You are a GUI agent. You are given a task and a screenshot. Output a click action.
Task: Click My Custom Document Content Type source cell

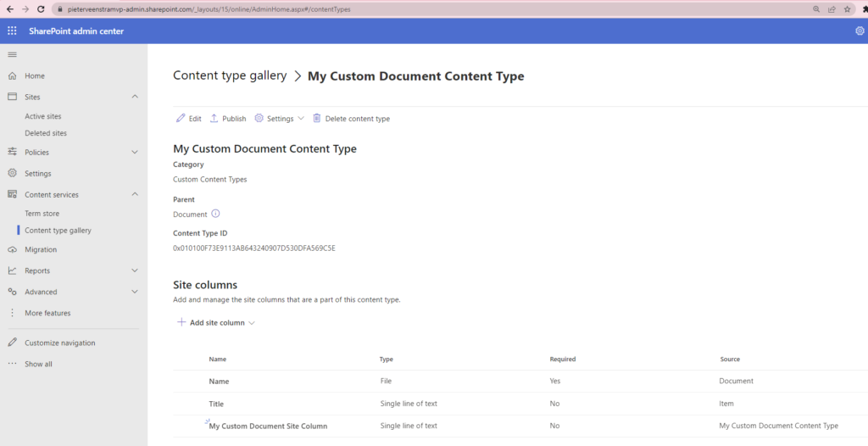coord(778,426)
